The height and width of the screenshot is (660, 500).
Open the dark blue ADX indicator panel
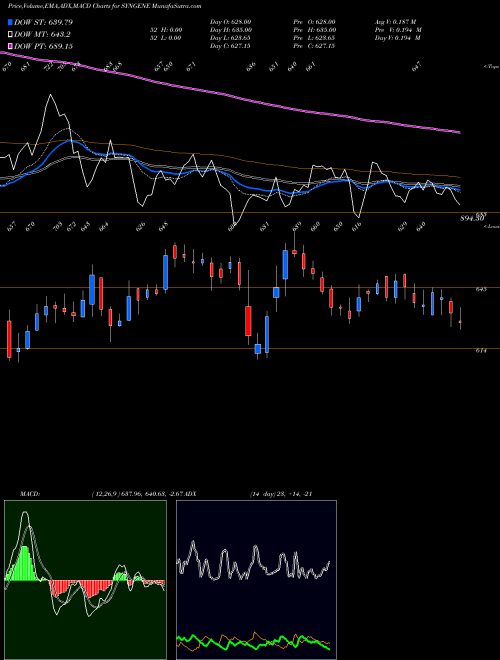pos(256,580)
